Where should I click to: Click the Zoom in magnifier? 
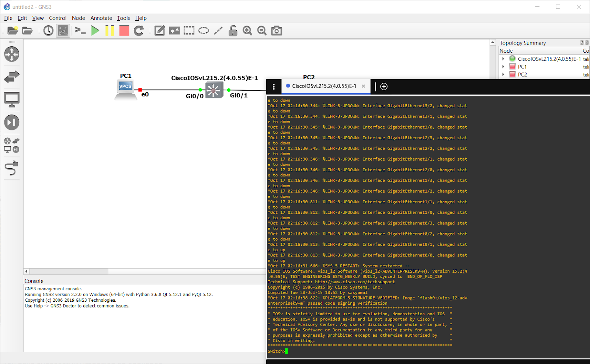(x=247, y=31)
